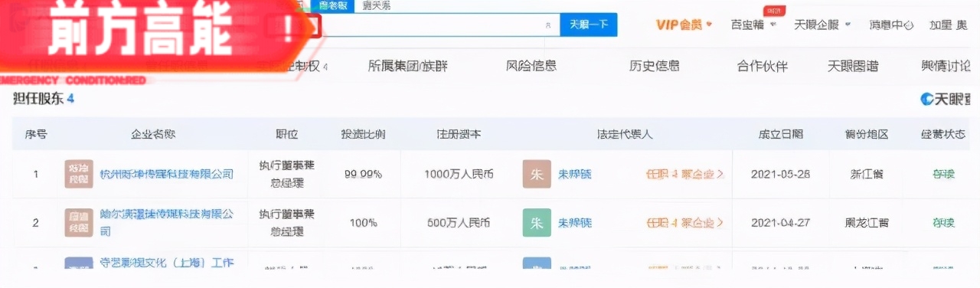Click the 投资比例 column header
The height and width of the screenshot is (288, 980).
click(x=363, y=134)
